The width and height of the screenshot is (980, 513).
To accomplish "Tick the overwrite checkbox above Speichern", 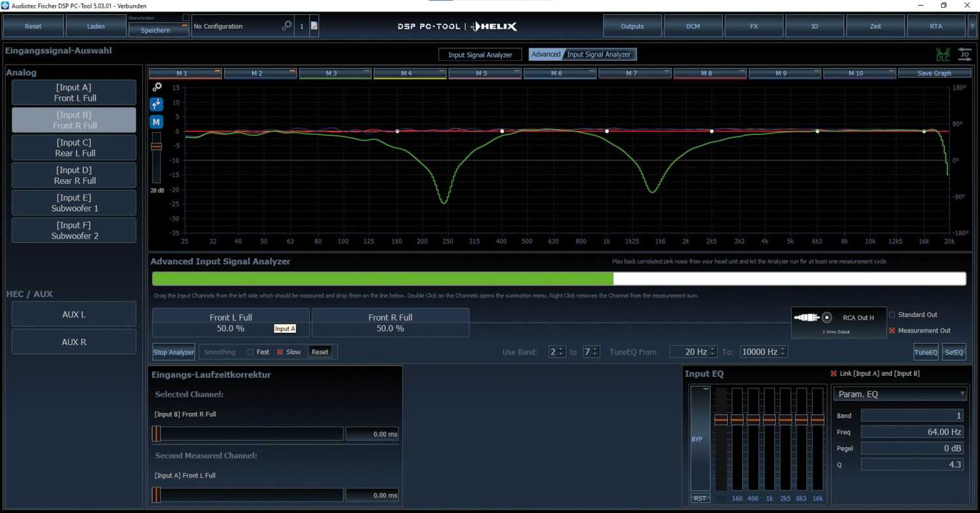I will tap(186, 18).
